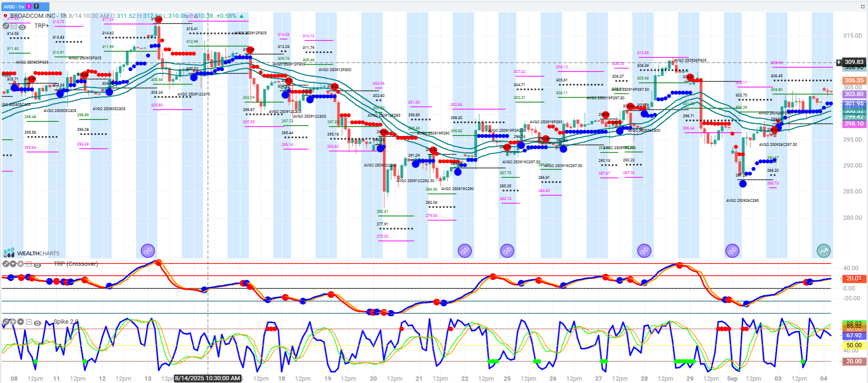Click the AVGO 250926C295 option label
Viewport: 868px width, 383px height.
pyautogui.click(x=742, y=200)
